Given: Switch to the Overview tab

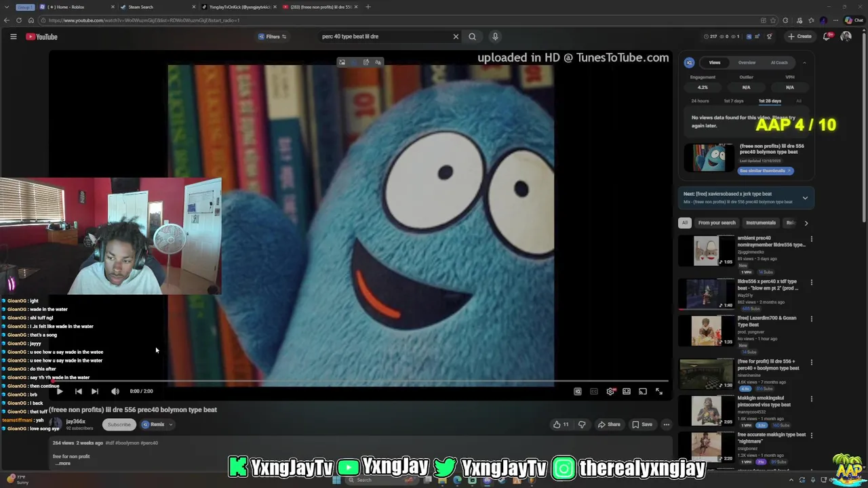Looking at the screenshot, I should pos(747,62).
